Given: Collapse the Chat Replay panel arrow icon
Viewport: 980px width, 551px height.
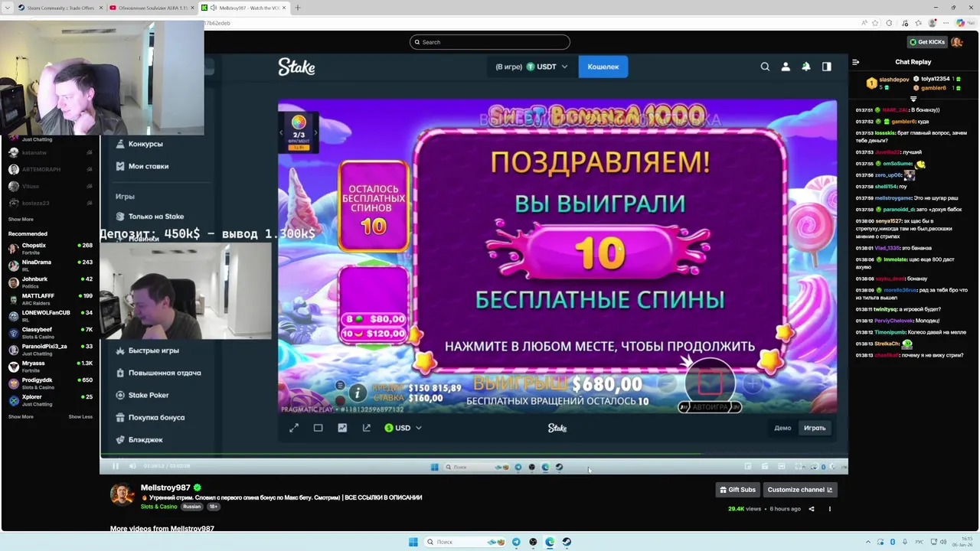Looking at the screenshot, I should (856, 62).
